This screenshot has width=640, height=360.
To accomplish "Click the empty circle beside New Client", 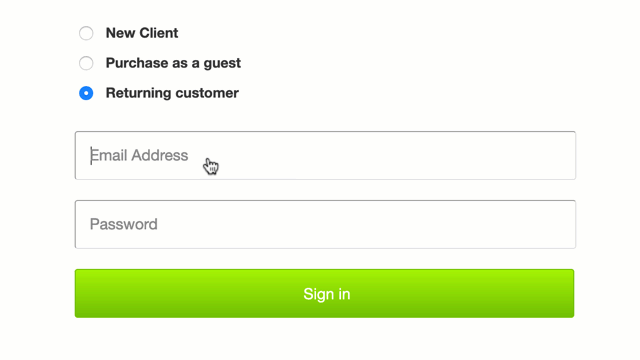I will click(x=86, y=33).
